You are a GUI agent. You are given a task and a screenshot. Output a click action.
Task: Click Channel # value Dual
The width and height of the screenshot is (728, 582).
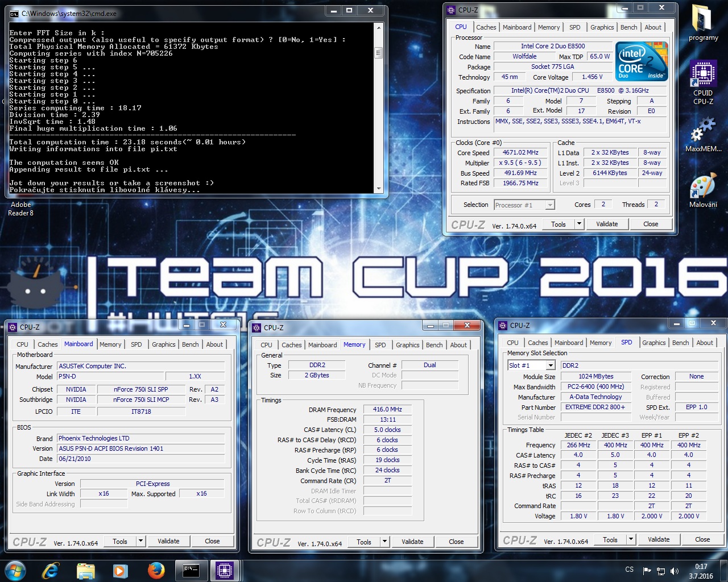pos(429,365)
